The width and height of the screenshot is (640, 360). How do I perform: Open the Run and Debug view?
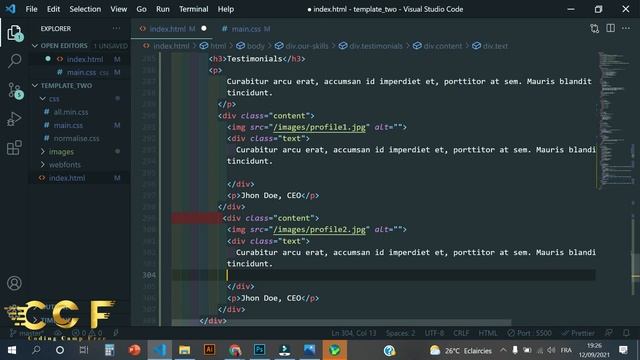pos(14,119)
